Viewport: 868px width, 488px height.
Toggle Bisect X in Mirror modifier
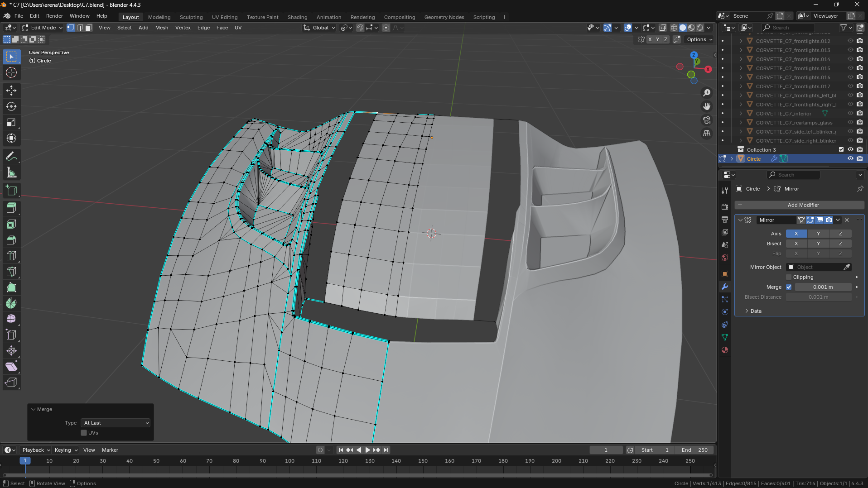point(796,244)
